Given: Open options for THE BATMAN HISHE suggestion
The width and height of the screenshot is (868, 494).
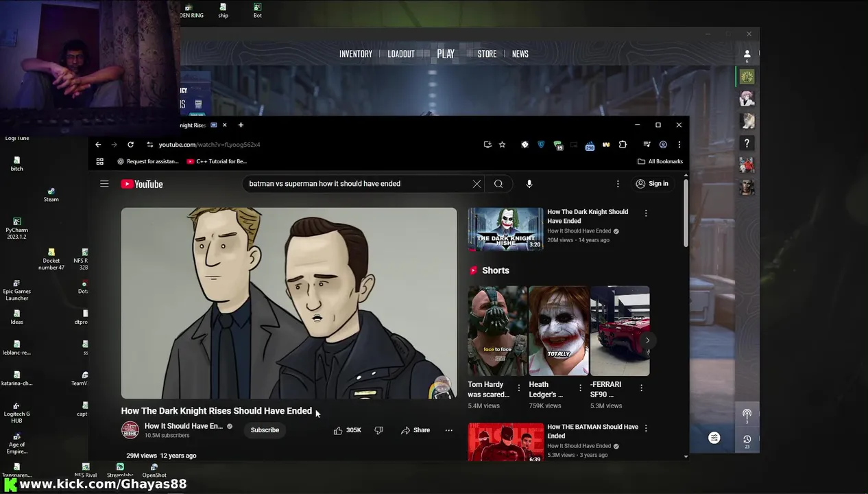Looking at the screenshot, I should (645, 428).
